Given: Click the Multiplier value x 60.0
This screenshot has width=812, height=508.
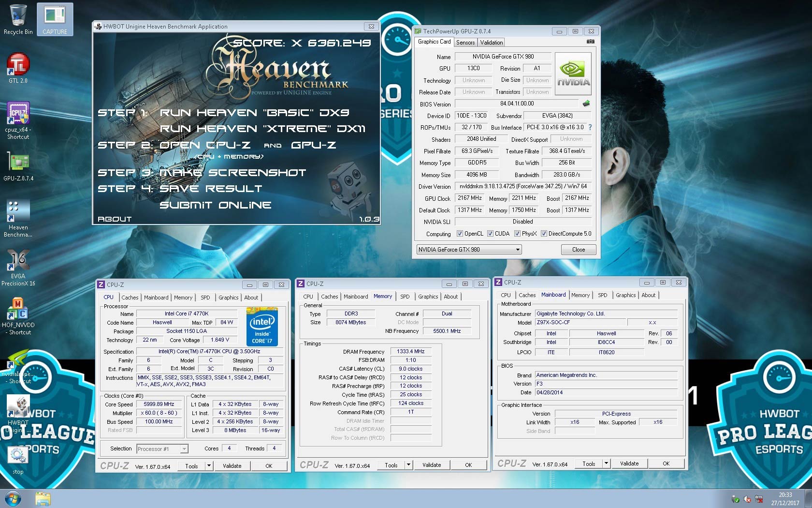Looking at the screenshot, I should pos(159,413).
